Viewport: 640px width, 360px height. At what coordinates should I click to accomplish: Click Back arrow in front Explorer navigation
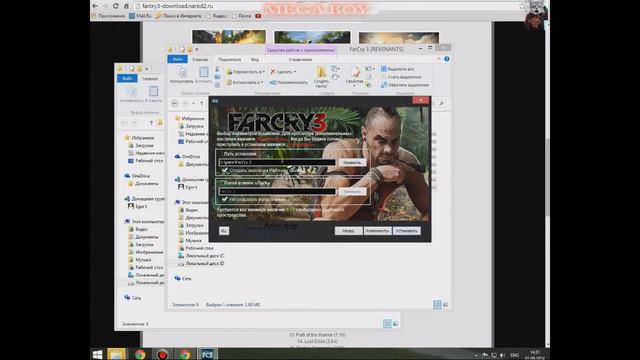click(x=174, y=104)
